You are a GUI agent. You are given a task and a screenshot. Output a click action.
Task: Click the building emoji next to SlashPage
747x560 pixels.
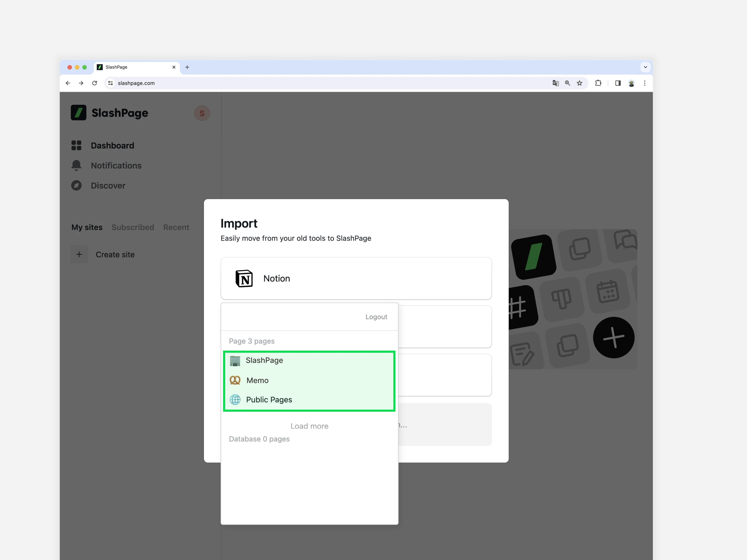235,361
